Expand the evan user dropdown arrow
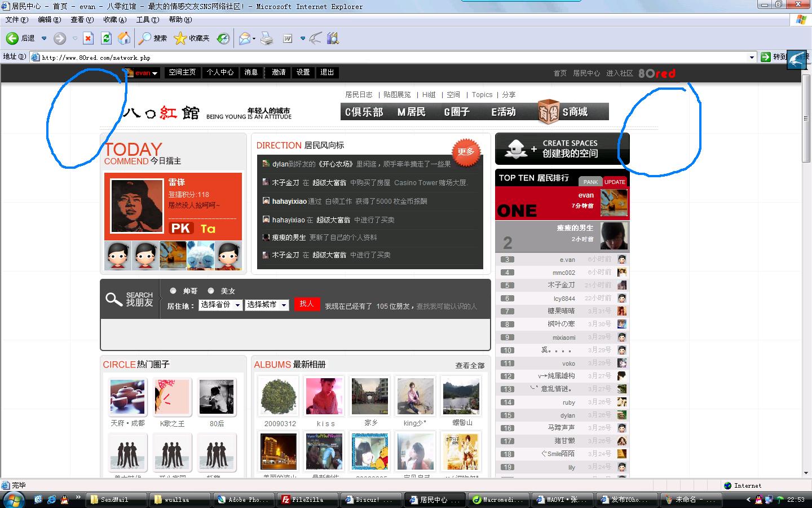The height and width of the screenshot is (508, 812). click(x=155, y=73)
